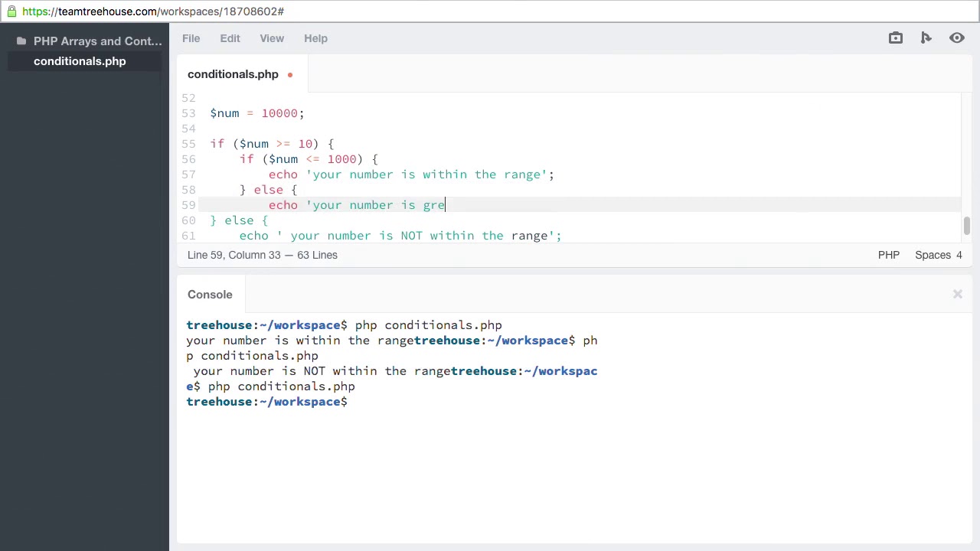Open the View menu

(x=272, y=38)
